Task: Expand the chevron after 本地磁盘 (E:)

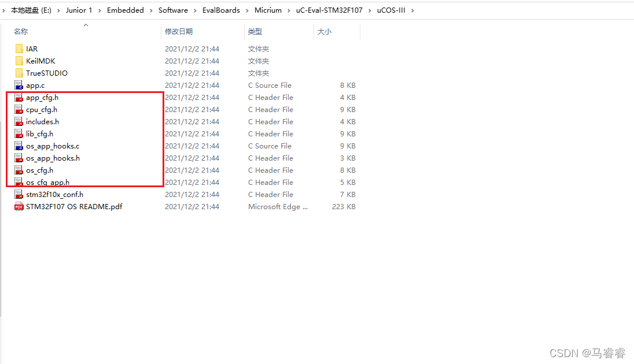Action: [x=58, y=10]
